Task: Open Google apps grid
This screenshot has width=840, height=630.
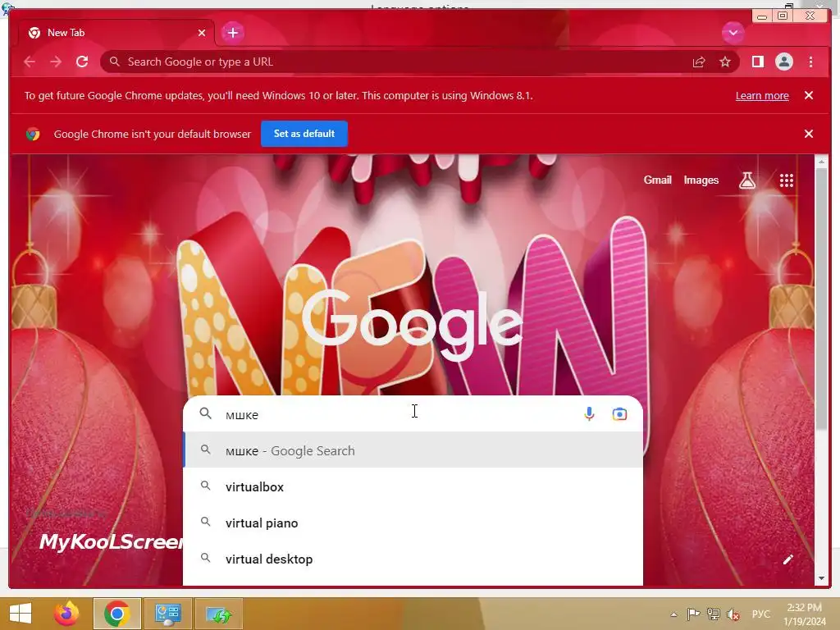Action: pos(787,180)
